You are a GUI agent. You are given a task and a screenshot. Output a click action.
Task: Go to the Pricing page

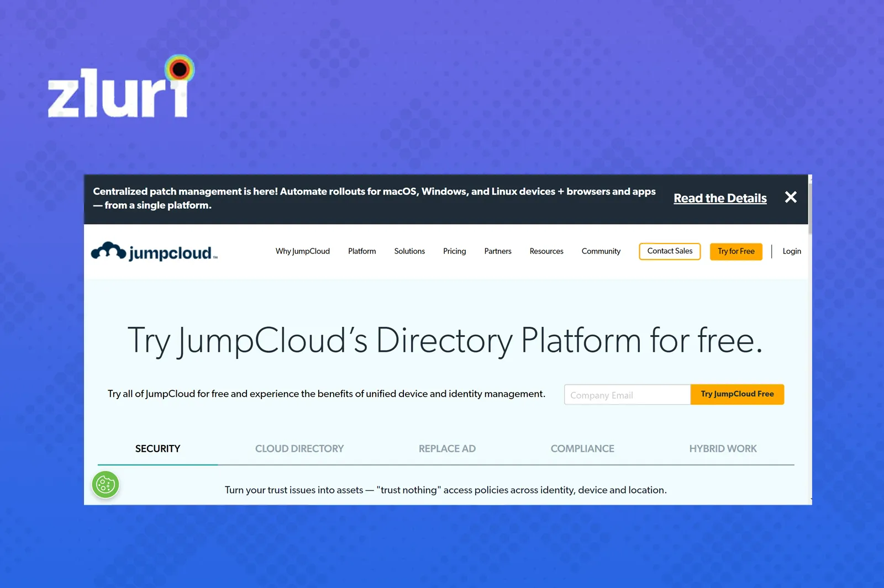click(x=455, y=251)
